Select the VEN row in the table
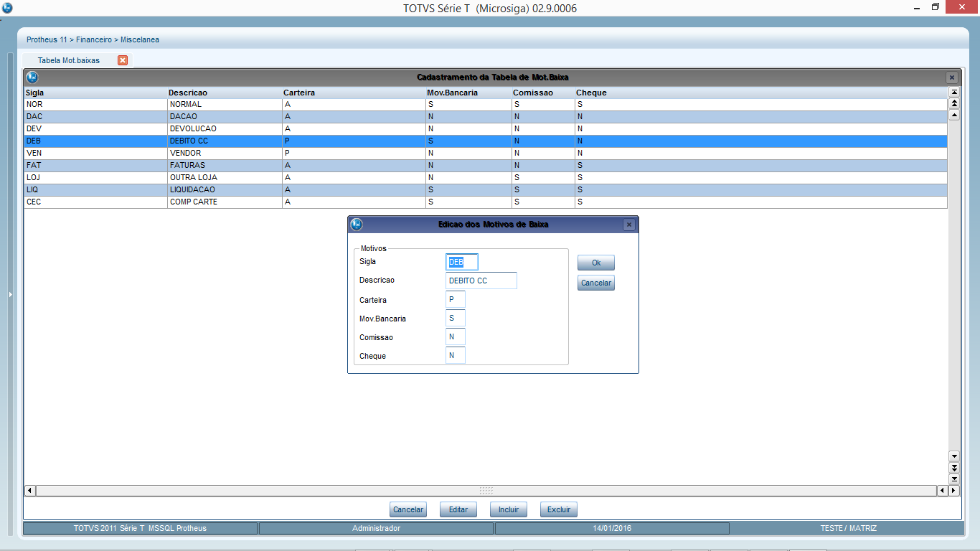The image size is (980, 551). 486,154
